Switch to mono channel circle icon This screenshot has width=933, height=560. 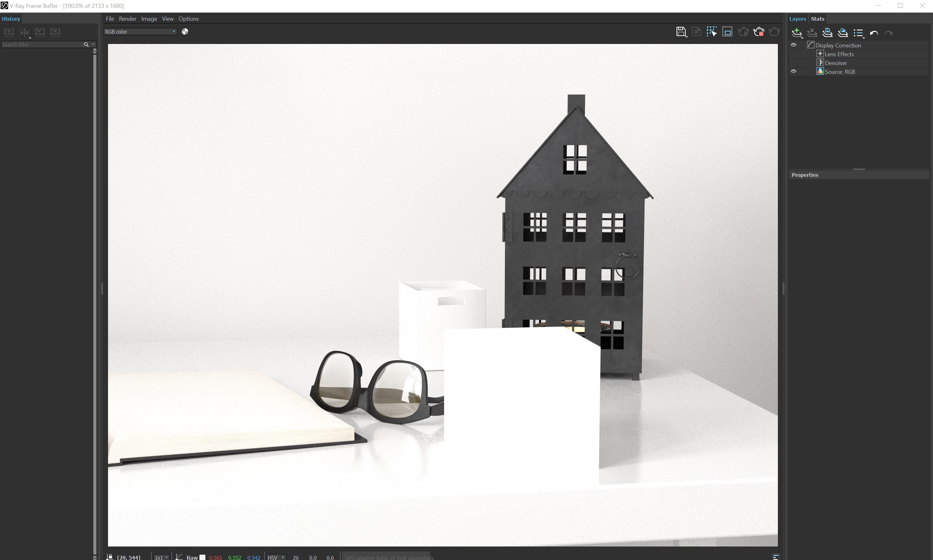point(185,32)
